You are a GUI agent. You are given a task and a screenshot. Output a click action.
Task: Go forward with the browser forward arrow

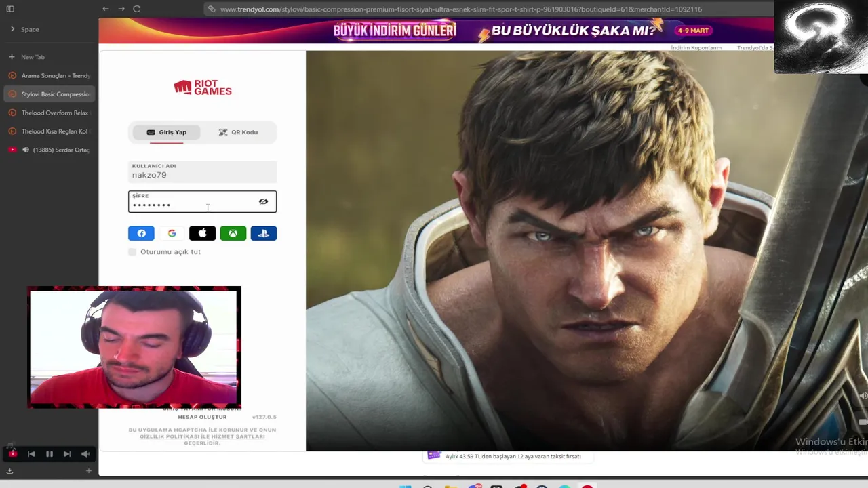[x=121, y=9]
